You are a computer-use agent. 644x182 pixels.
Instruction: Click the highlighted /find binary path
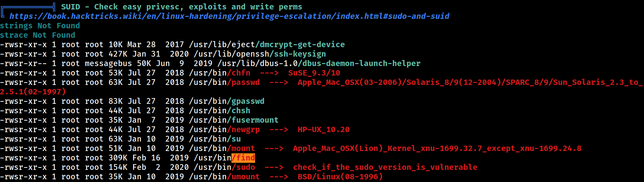pos(243,158)
